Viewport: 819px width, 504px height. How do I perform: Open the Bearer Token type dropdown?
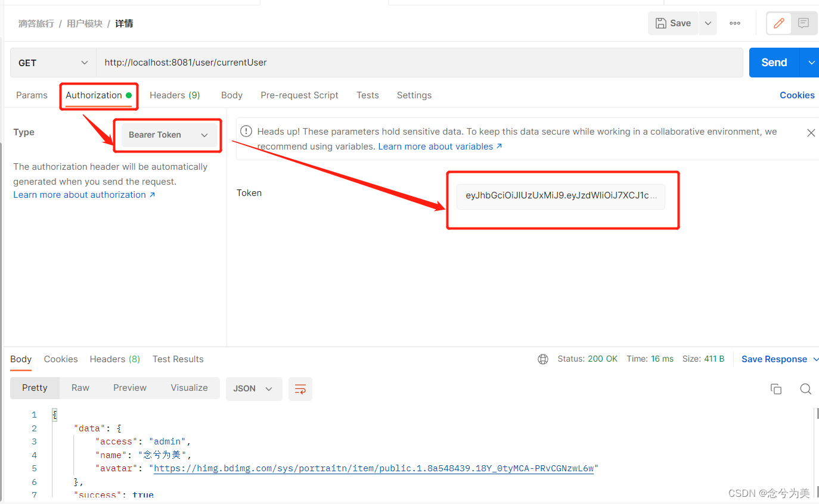169,135
